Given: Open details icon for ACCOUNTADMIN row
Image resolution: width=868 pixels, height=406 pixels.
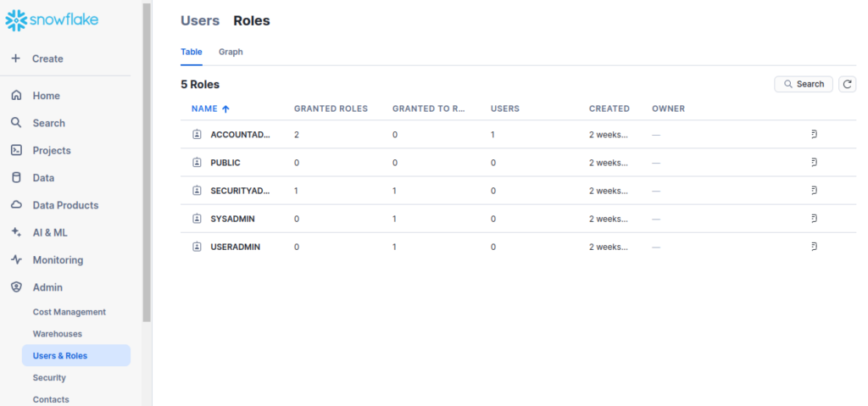Looking at the screenshot, I should (x=813, y=135).
